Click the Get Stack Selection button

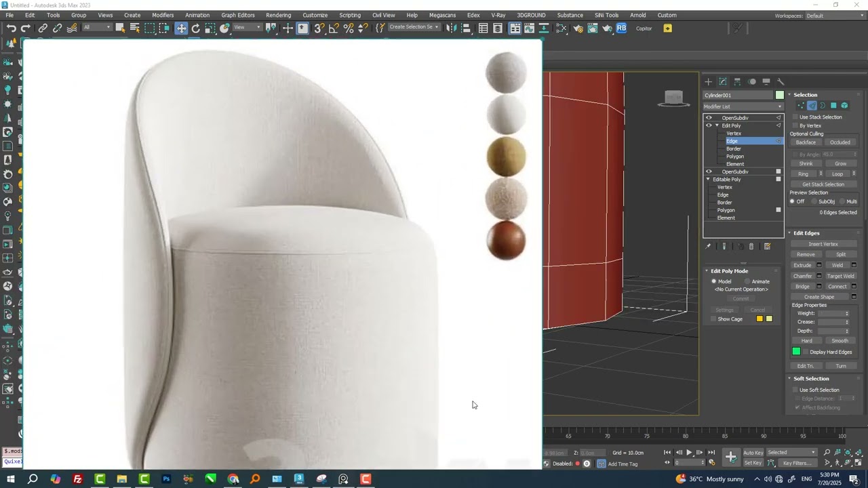click(x=823, y=184)
